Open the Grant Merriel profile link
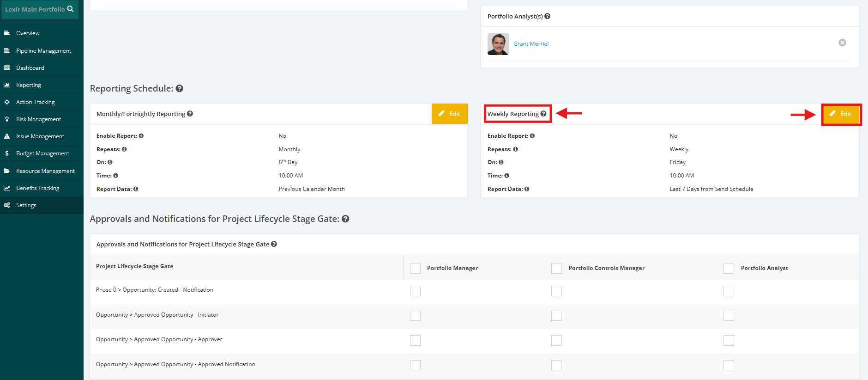Image resolution: width=868 pixels, height=380 pixels. (531, 44)
